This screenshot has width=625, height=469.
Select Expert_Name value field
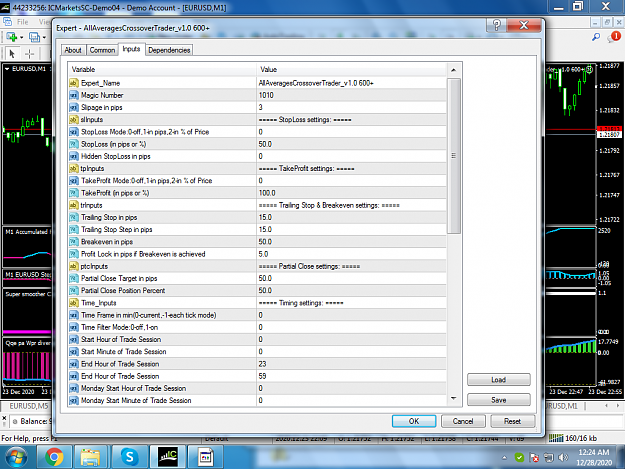[x=351, y=83]
